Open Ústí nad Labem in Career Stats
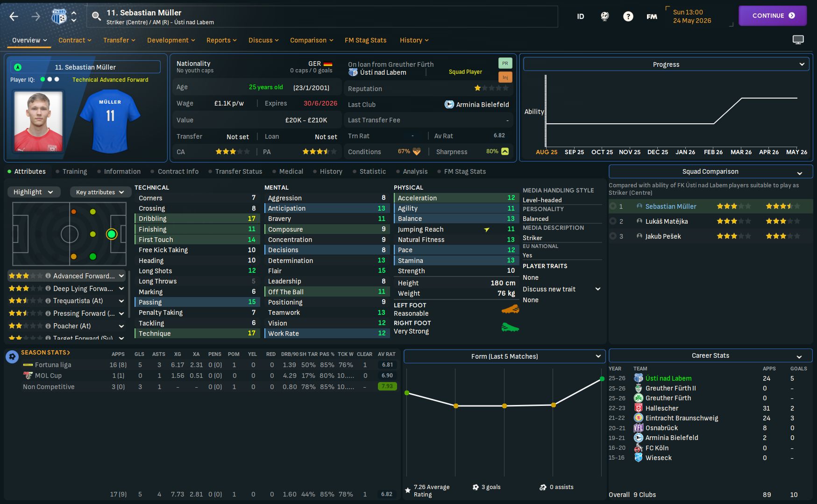 (668, 378)
